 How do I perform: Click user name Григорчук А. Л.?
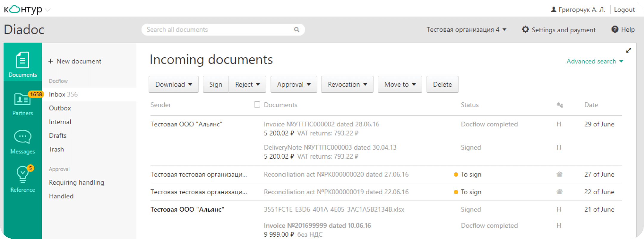pyautogui.click(x=582, y=10)
